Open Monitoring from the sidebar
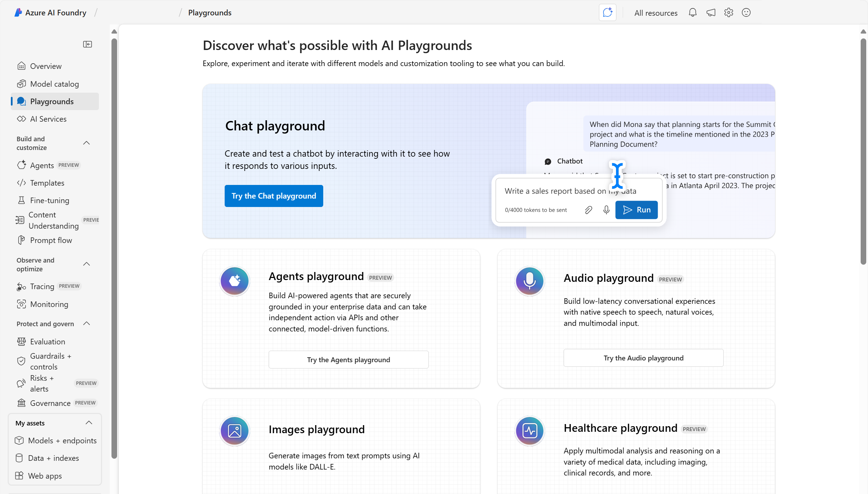This screenshot has width=868, height=494. pos(55,304)
